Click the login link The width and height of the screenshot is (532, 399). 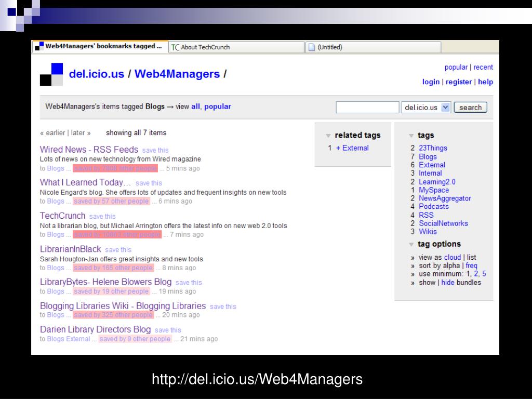(x=431, y=82)
